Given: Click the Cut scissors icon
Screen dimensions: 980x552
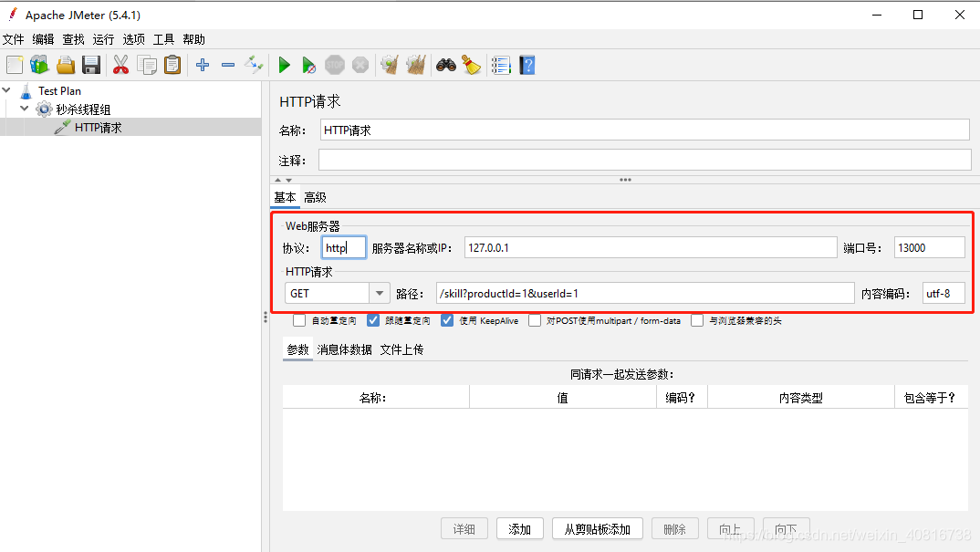Looking at the screenshot, I should click(120, 65).
